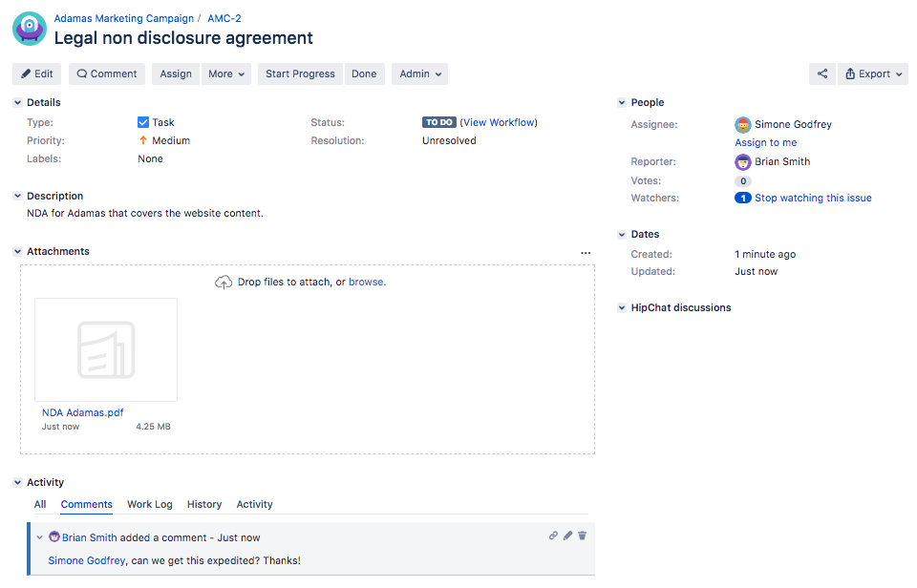Screen dimensions: 917x588
Task: Click the Adamas project avatar icon
Action: (30, 28)
